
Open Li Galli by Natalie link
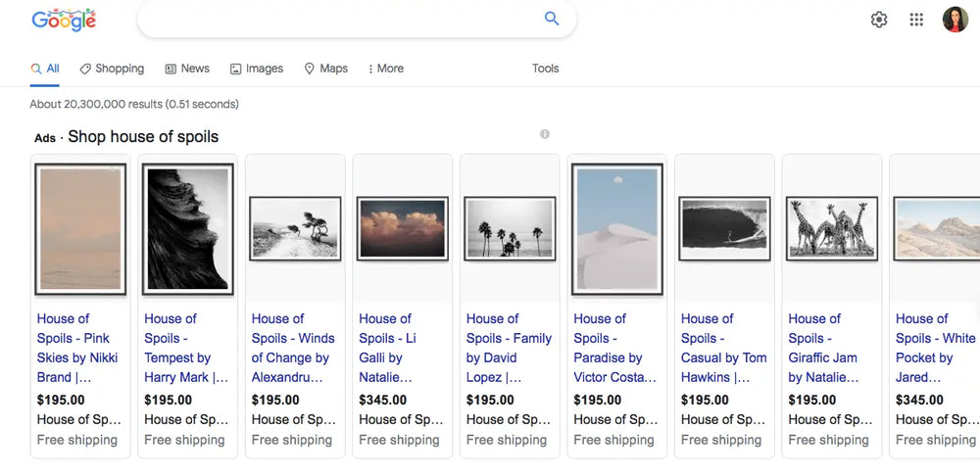point(386,348)
